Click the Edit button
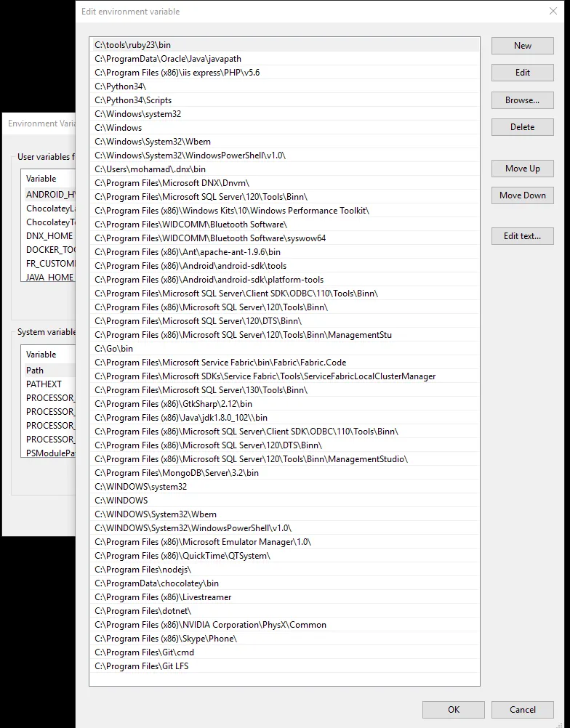Screen dimensions: 570x728 click(522, 73)
